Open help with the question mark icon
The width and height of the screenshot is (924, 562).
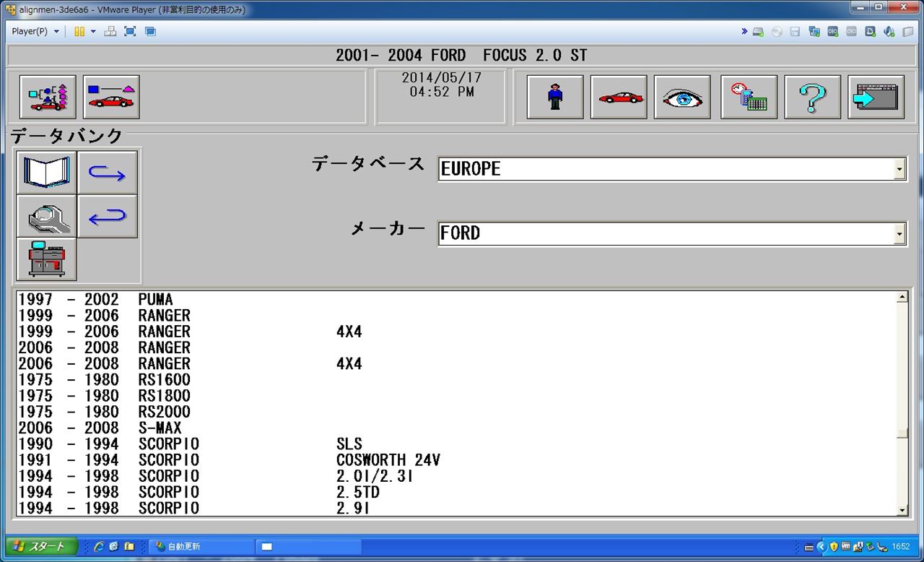point(812,97)
